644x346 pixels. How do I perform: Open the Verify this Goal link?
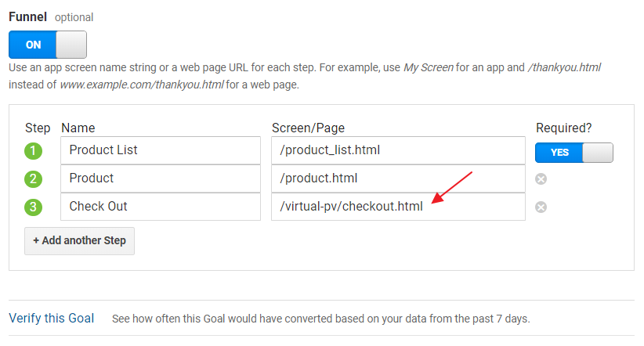tap(52, 319)
